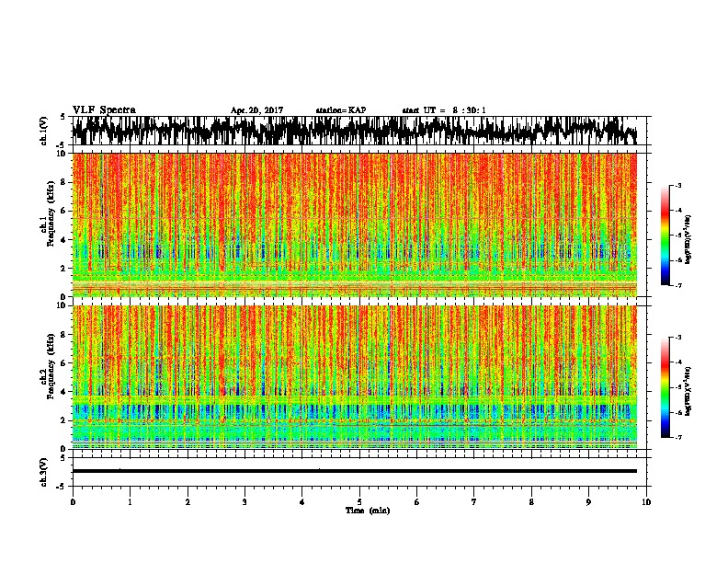This screenshot has width=728, height=563.
Task: Click the ch.2 colorbar "log(PSD)" label
Action: click(x=688, y=391)
